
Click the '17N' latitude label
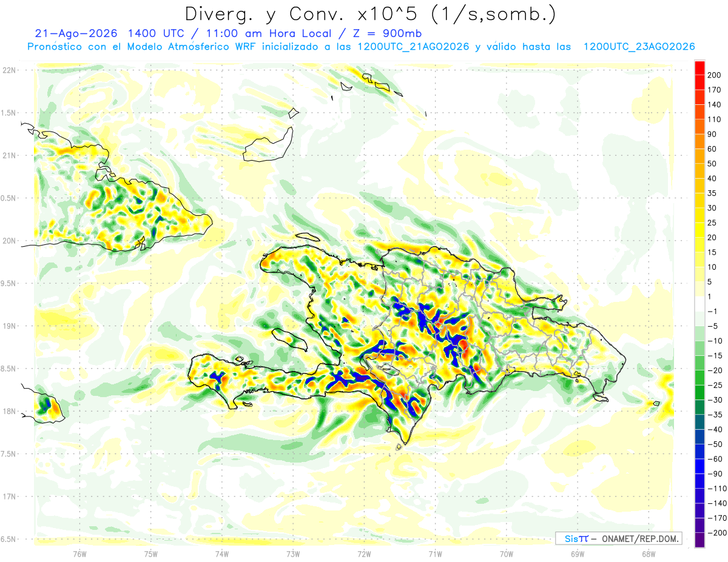click(9, 497)
